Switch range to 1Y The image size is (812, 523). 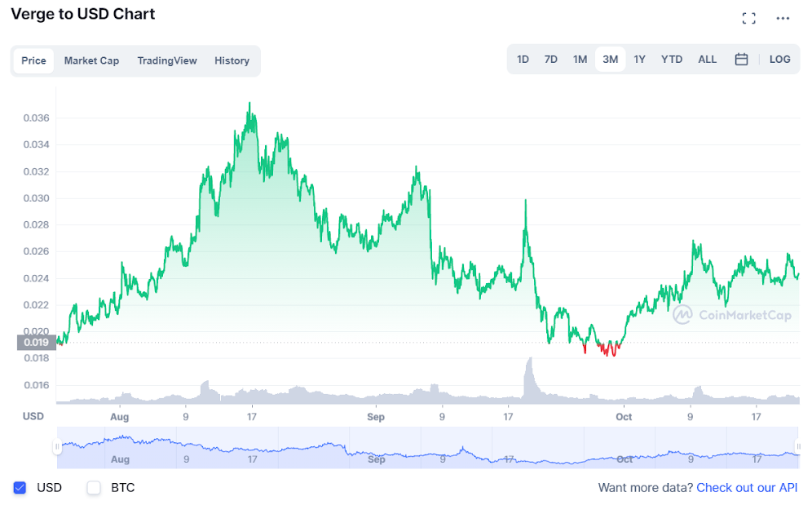[x=639, y=60]
